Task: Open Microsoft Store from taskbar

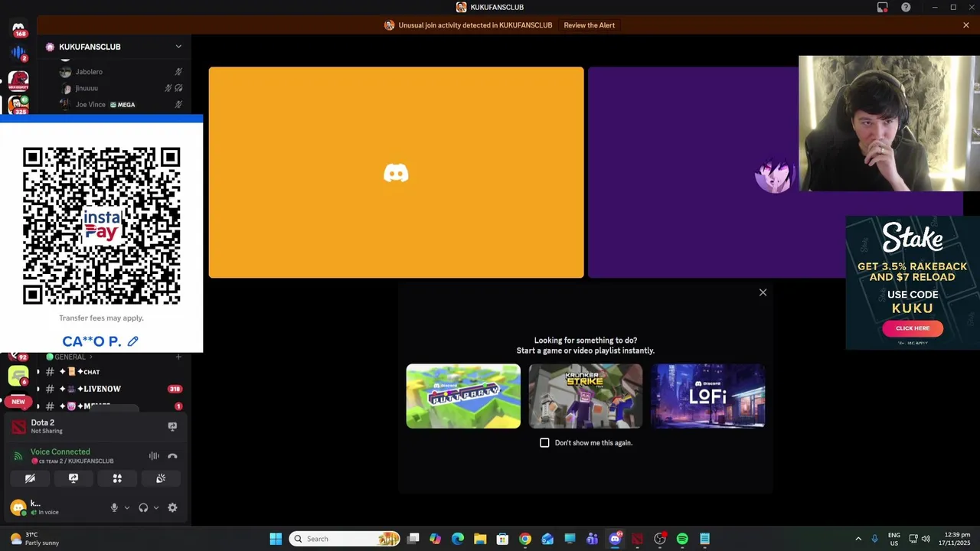Action: [502, 539]
